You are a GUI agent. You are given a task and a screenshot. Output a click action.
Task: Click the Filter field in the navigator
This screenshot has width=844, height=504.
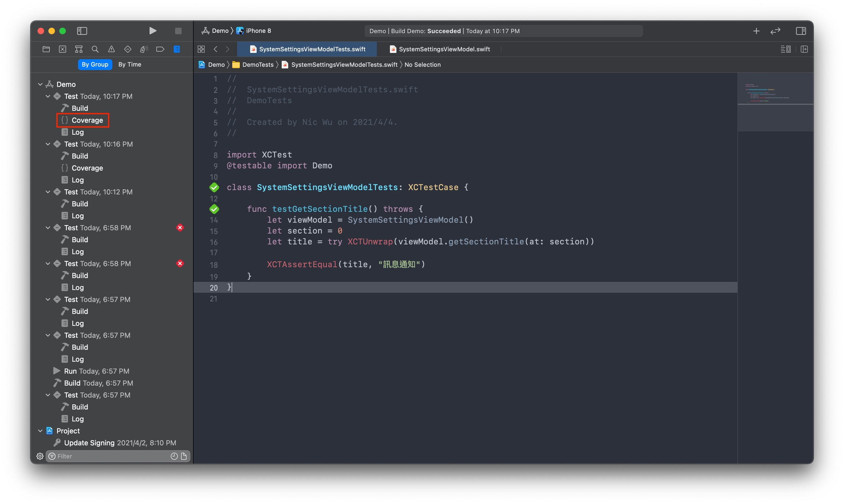[110, 456]
